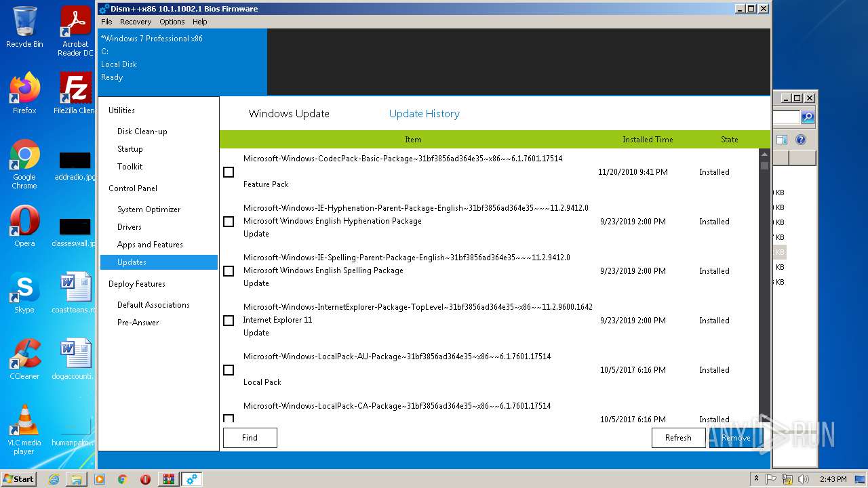Click Dism++ gear taskbar button
The height and width of the screenshot is (488, 868).
[x=192, y=479]
